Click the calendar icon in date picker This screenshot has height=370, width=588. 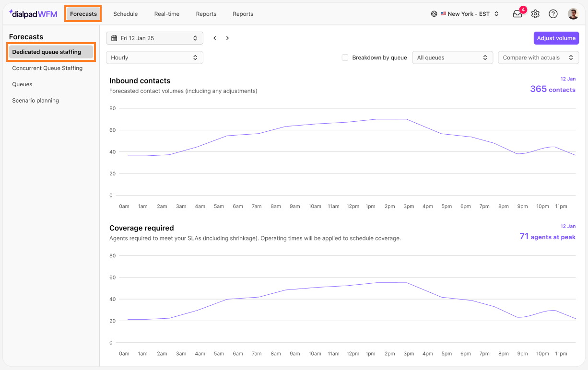114,38
